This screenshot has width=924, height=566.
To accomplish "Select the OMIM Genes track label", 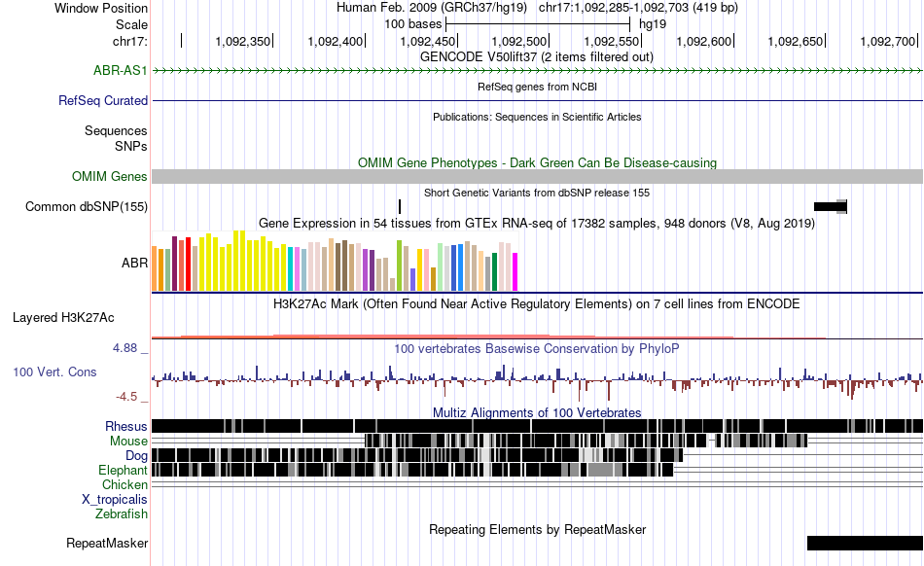I will click(110, 177).
